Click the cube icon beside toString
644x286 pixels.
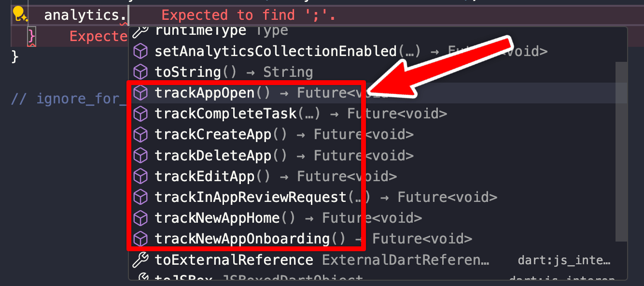coord(140,72)
